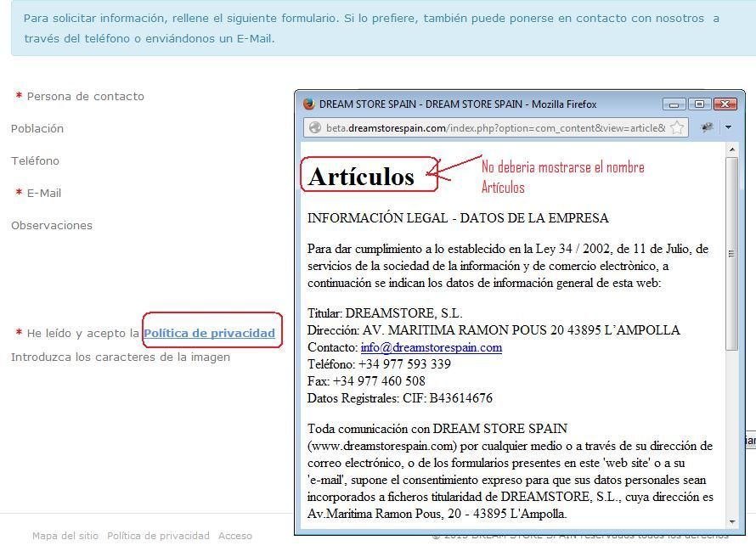
Task: Minimize the DREAM STORE SPAIN popup
Action: [674, 104]
